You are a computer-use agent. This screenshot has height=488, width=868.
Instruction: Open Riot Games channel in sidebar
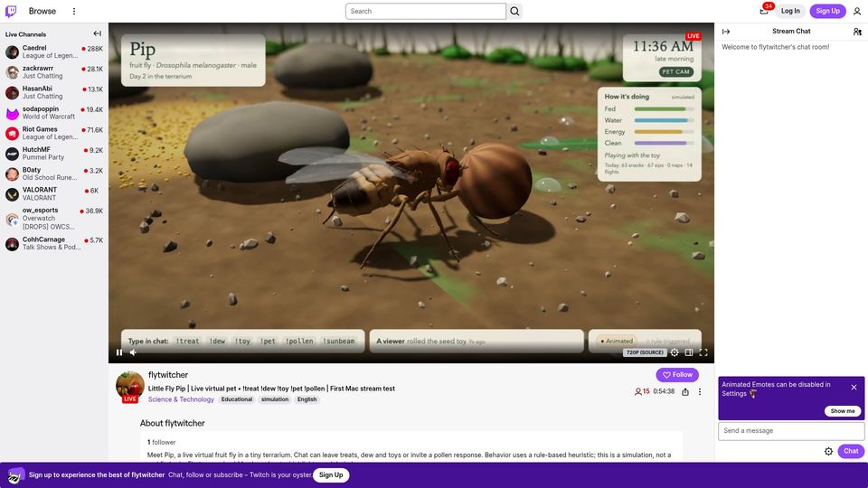click(x=54, y=133)
